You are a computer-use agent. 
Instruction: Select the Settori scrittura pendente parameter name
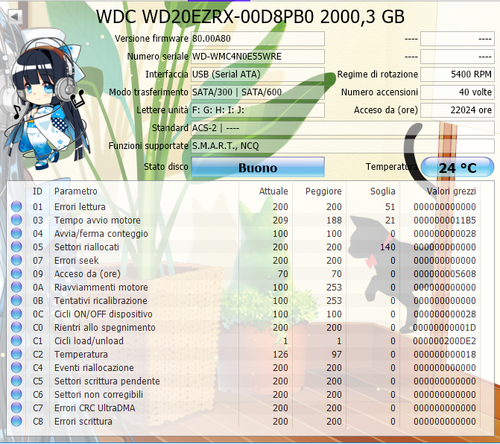click(107, 381)
